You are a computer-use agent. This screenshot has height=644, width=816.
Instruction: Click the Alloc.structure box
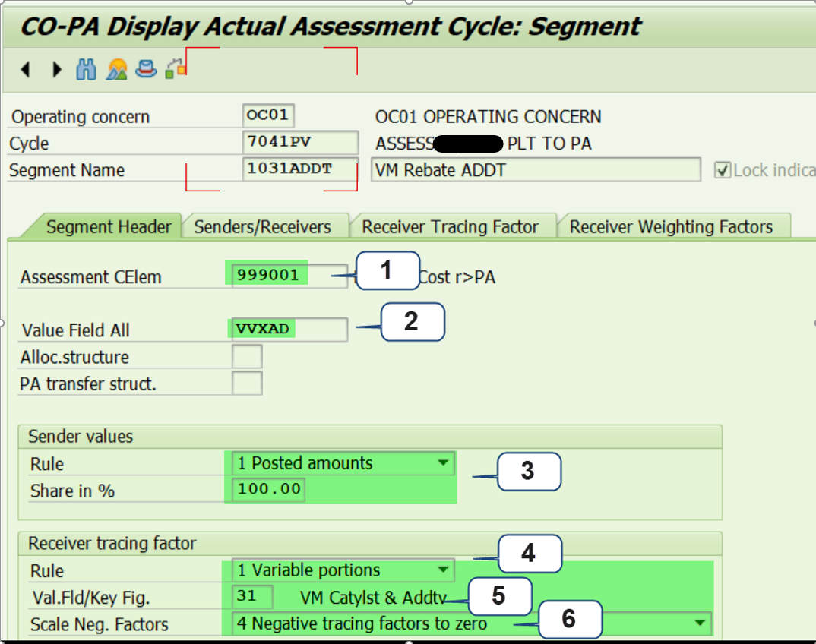coord(247,357)
